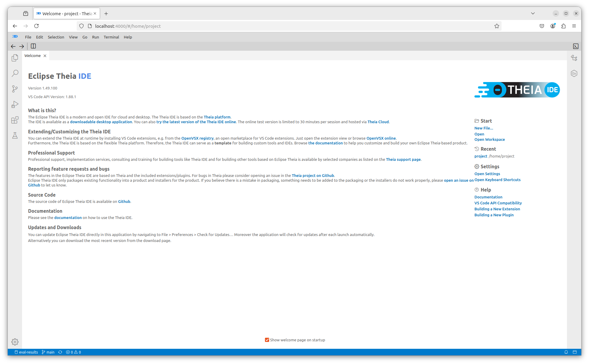Viewport: 589px width, 364px height.
Task: Open the Edit menu
Action: pos(39,37)
